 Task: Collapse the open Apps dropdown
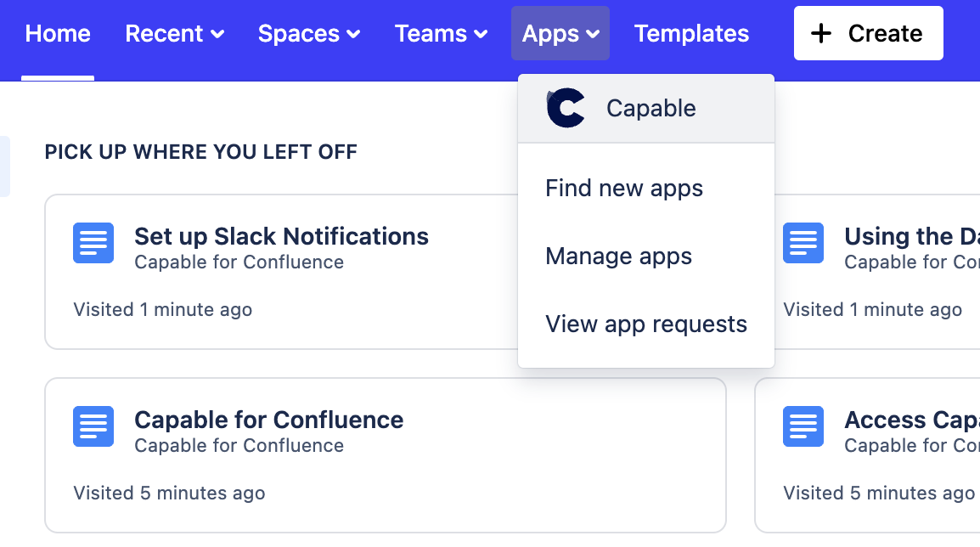560,34
